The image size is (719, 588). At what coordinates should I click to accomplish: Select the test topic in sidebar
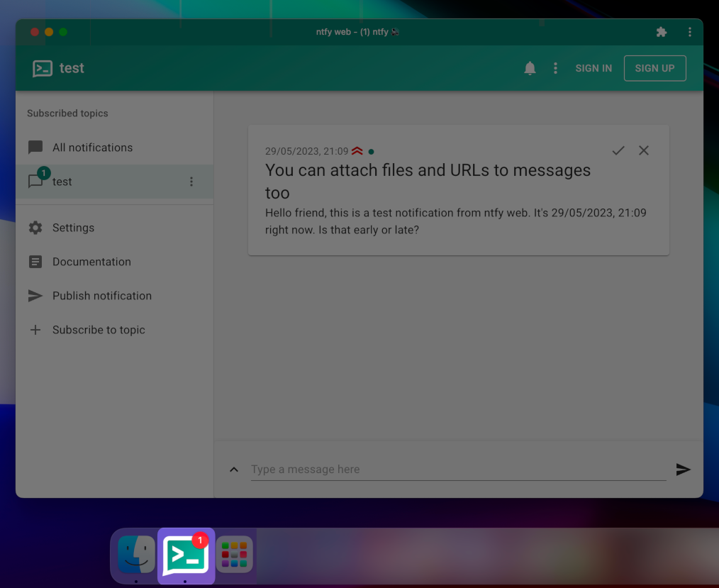[62, 182]
